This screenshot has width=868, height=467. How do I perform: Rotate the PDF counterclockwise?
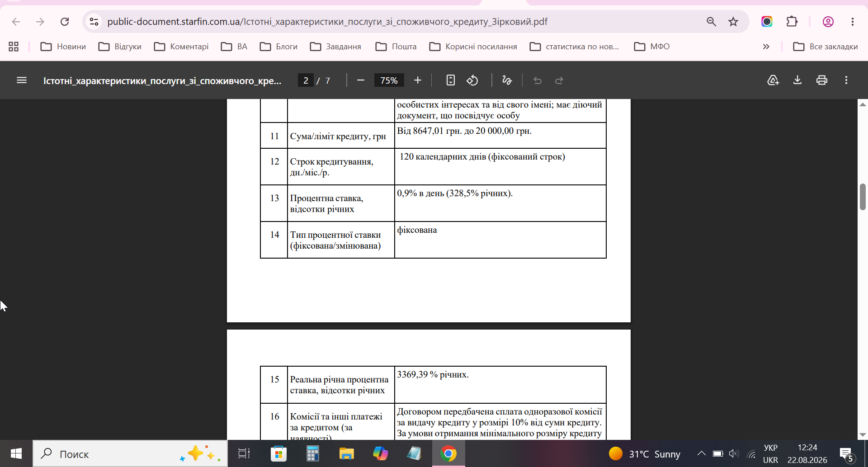472,80
